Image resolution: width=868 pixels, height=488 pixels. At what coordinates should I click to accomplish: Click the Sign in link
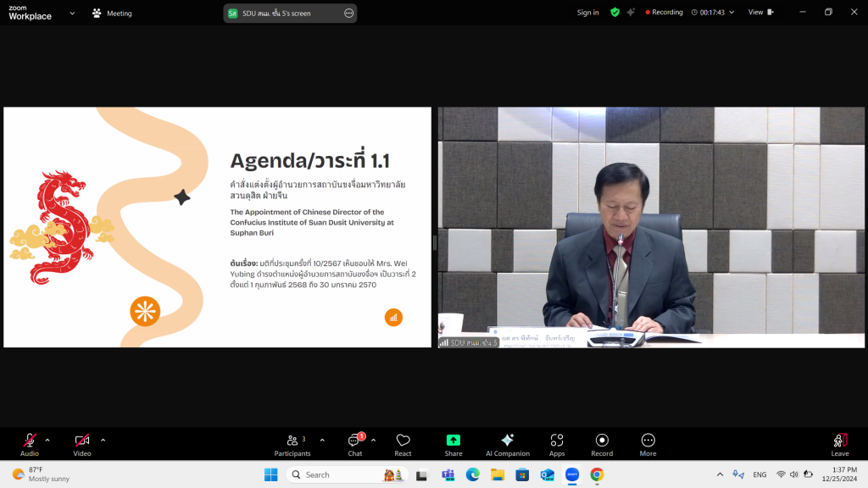587,13
